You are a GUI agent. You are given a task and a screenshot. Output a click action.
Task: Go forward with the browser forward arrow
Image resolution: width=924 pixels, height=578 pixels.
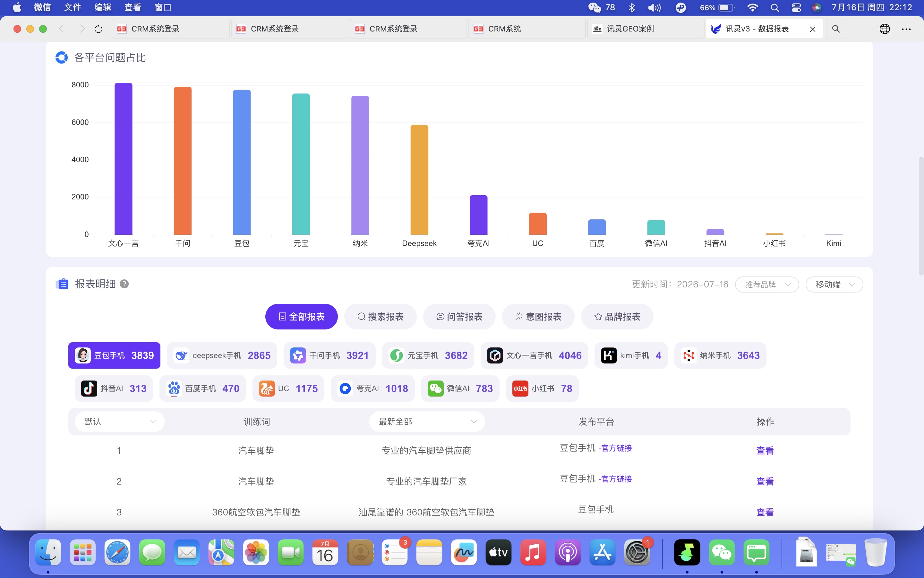(x=82, y=29)
